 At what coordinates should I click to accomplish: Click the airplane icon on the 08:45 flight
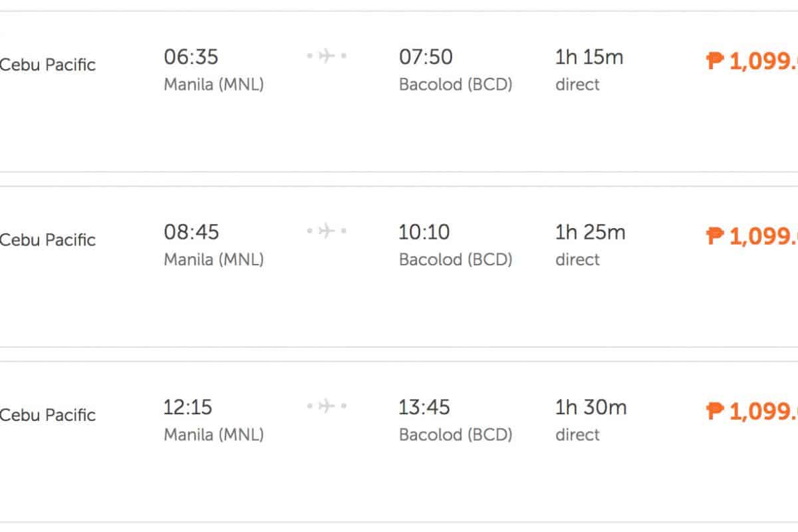[x=327, y=231]
